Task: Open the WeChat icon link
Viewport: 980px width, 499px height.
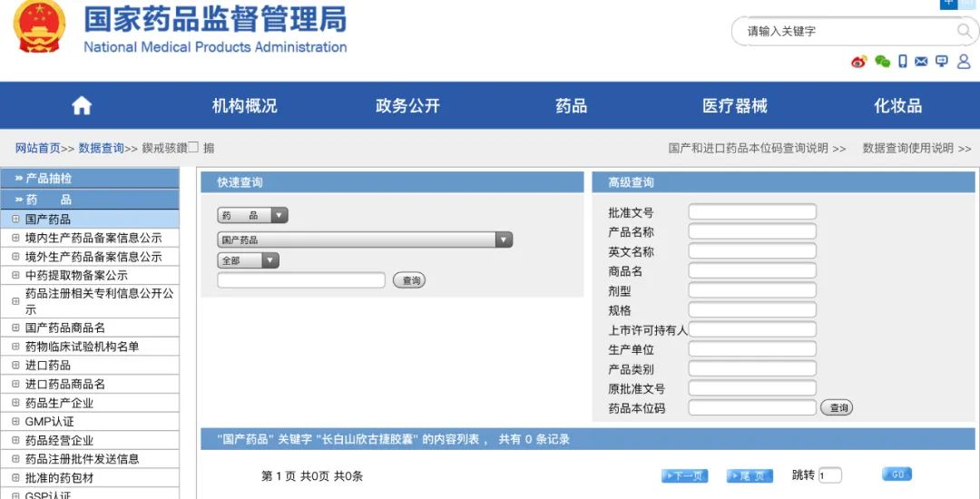Action: (x=882, y=62)
